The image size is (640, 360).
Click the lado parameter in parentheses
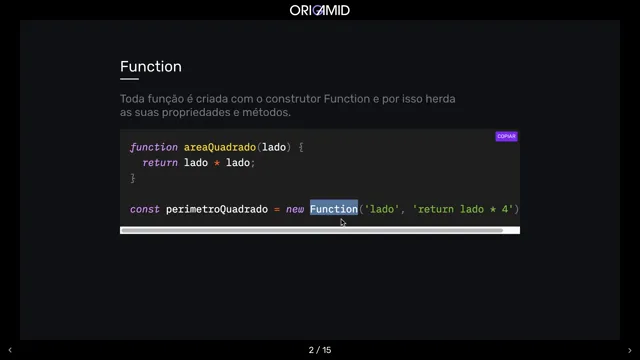click(274, 147)
